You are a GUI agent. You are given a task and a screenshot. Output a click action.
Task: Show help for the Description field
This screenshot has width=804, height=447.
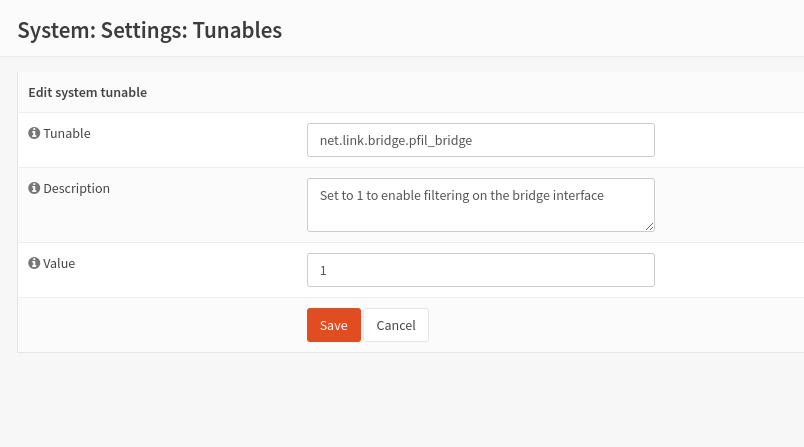(x=34, y=188)
